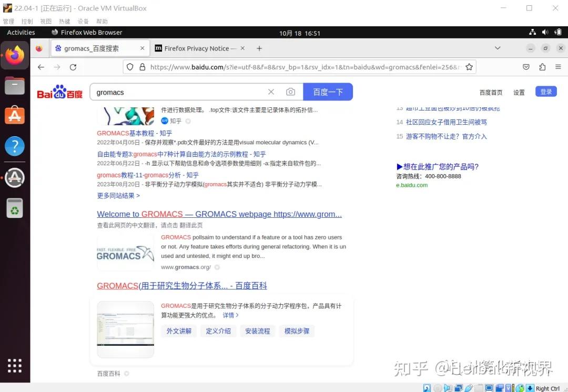568x392 pixels.
Task: Open Ubuntu Software from the dock
Action: (x=15, y=115)
